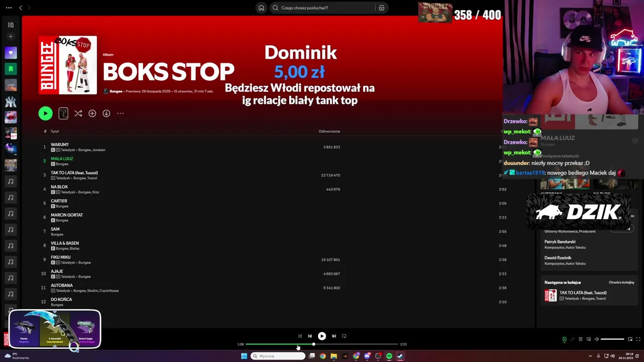Open artist 'Skolim' on the AUTOBANA row

tap(93, 291)
